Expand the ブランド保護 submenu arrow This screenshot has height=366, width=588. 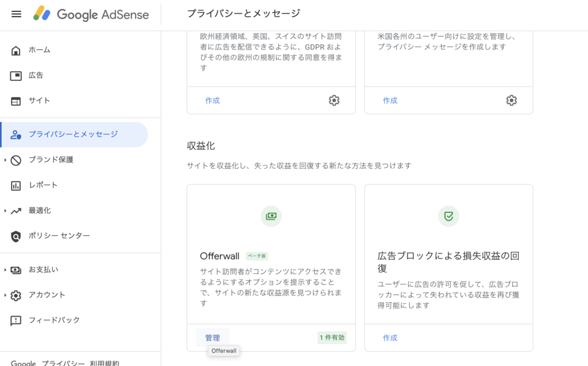(x=5, y=160)
